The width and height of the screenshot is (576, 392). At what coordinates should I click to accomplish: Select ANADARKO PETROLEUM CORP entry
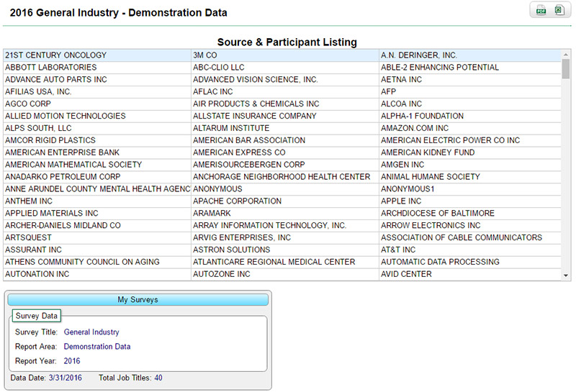pyautogui.click(x=97, y=176)
